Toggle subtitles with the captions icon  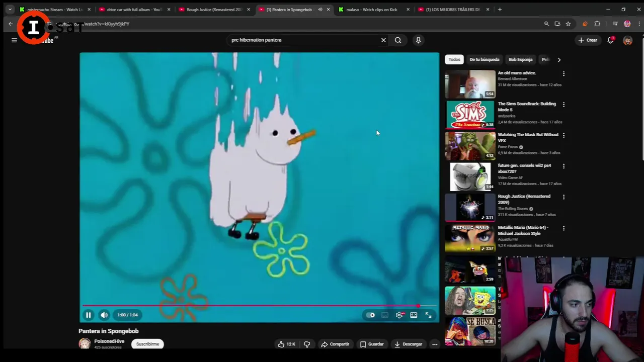click(385, 315)
